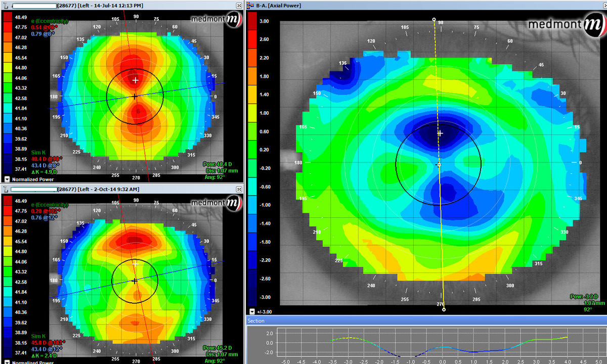
Task: Pick the 1.40 yellow swatch in the difference scale
Action: click(x=252, y=95)
